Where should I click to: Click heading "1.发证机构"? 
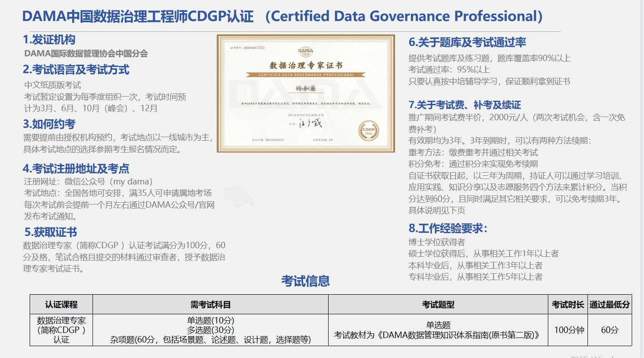(49, 39)
